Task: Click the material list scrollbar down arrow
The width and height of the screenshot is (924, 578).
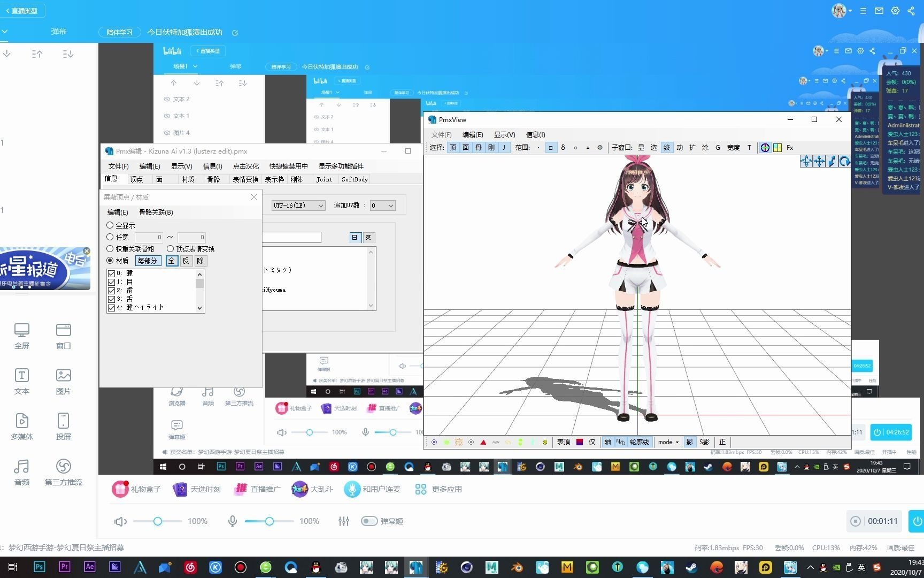Action: coord(199,308)
